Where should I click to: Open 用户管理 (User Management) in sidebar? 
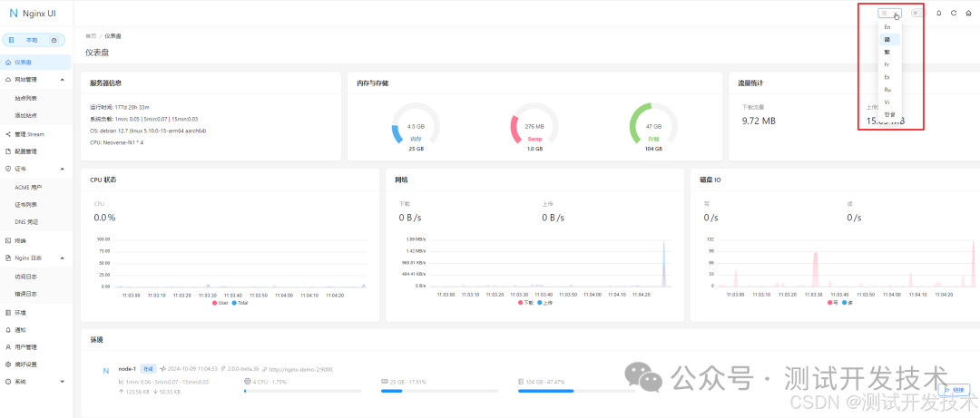pyautogui.click(x=25, y=346)
